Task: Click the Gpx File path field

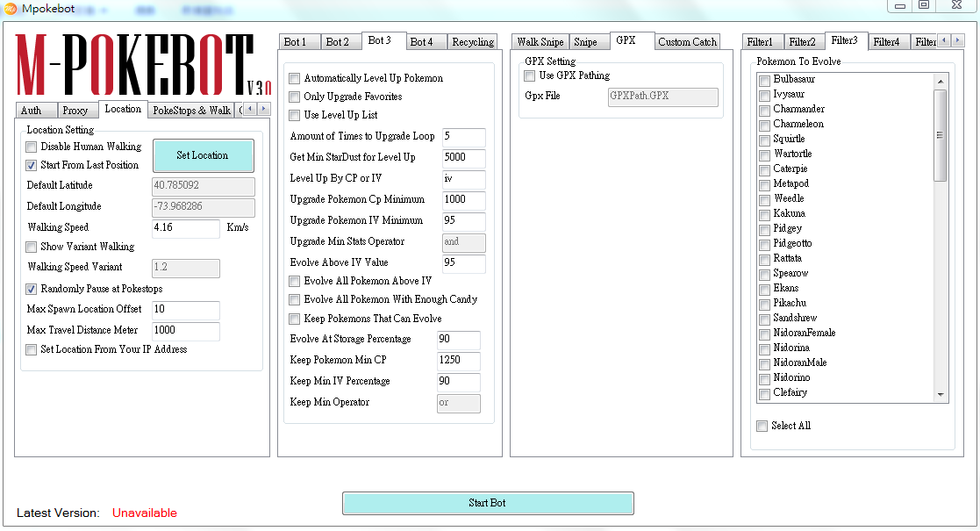Action: tap(662, 97)
